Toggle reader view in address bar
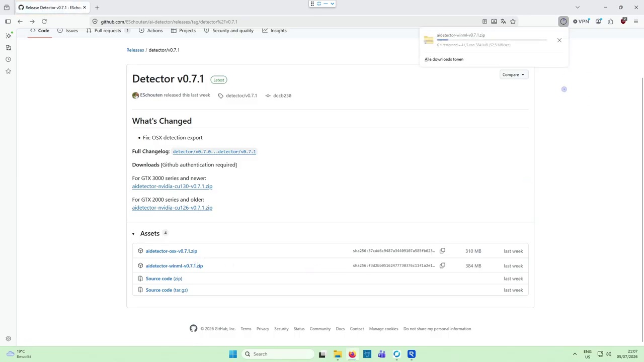This screenshot has height=362, width=644. point(485,22)
